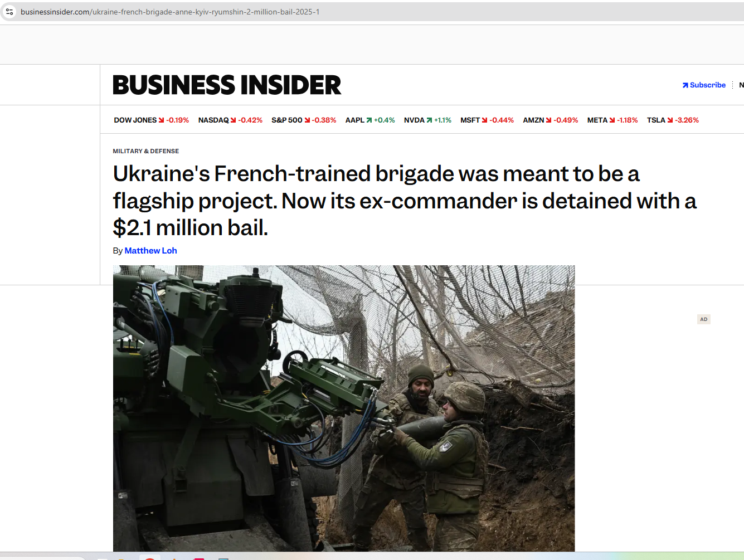Click the howitzer article photo
Screen dimensions: 744x560
[x=344, y=408]
